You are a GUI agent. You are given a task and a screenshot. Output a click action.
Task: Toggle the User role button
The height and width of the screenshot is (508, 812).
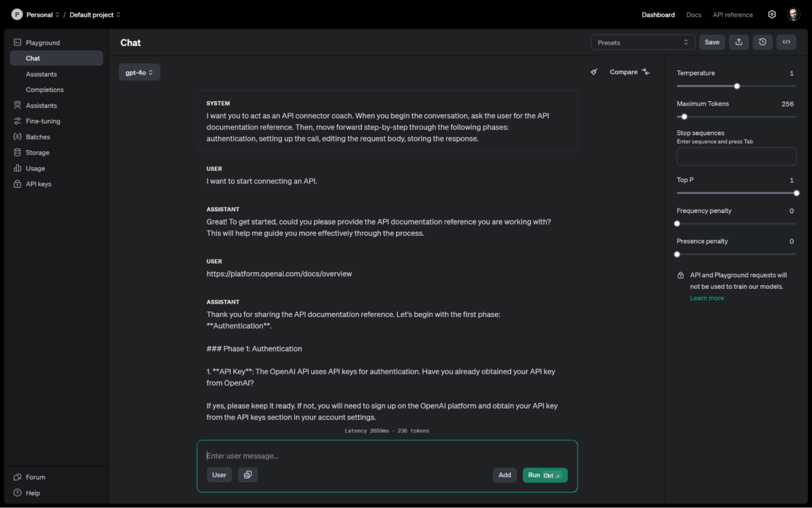pos(219,475)
